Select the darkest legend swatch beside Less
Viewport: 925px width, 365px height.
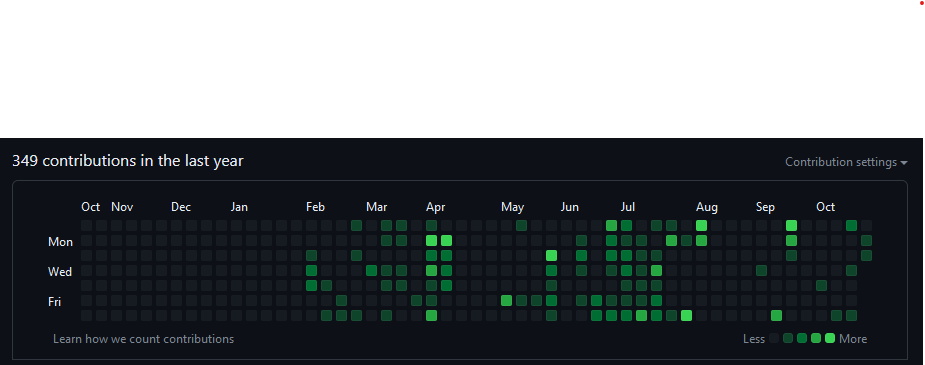(x=773, y=338)
